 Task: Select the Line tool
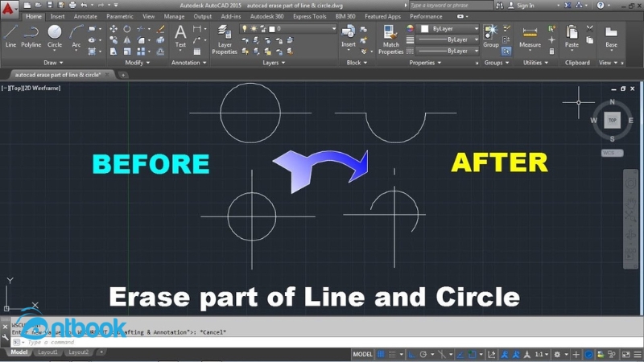[10, 36]
